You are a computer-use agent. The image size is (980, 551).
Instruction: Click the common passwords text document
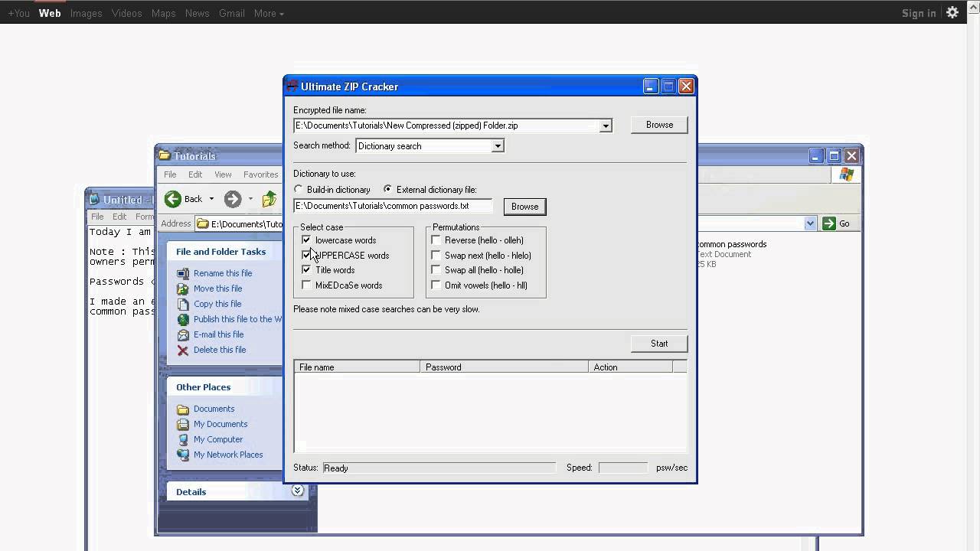731,254
